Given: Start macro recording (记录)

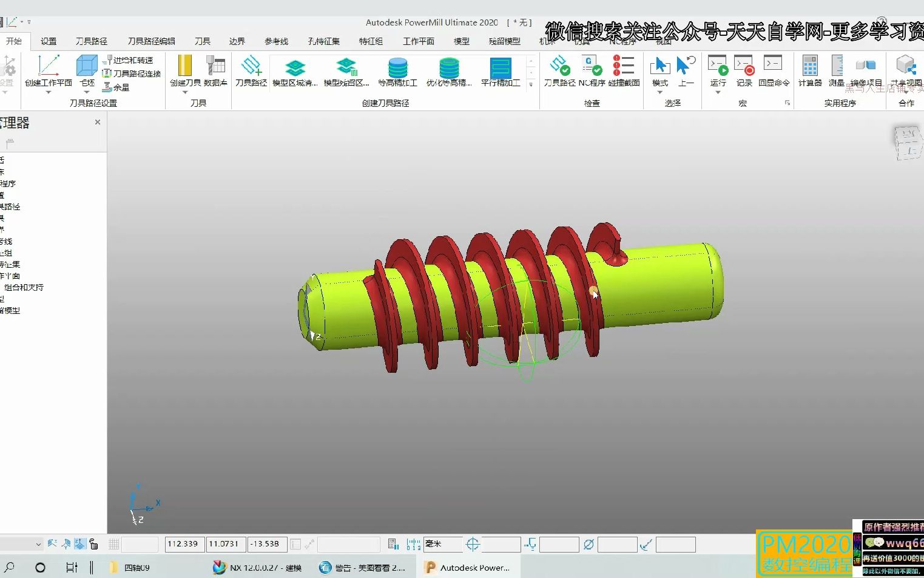Looking at the screenshot, I should [x=744, y=66].
